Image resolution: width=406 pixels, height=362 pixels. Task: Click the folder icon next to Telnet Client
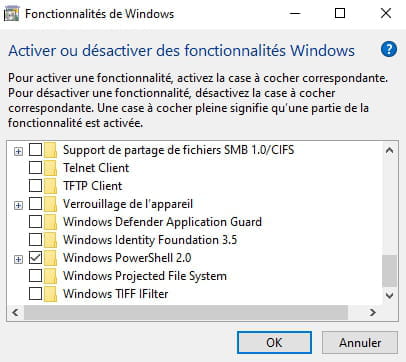click(x=50, y=168)
